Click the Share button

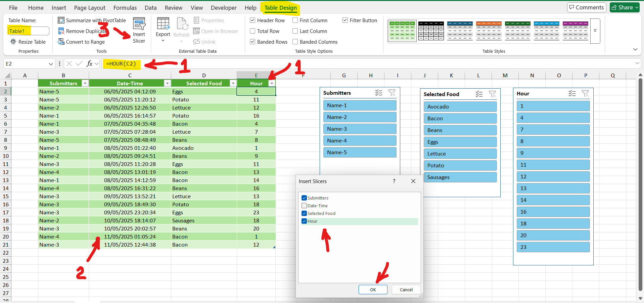click(x=625, y=7)
